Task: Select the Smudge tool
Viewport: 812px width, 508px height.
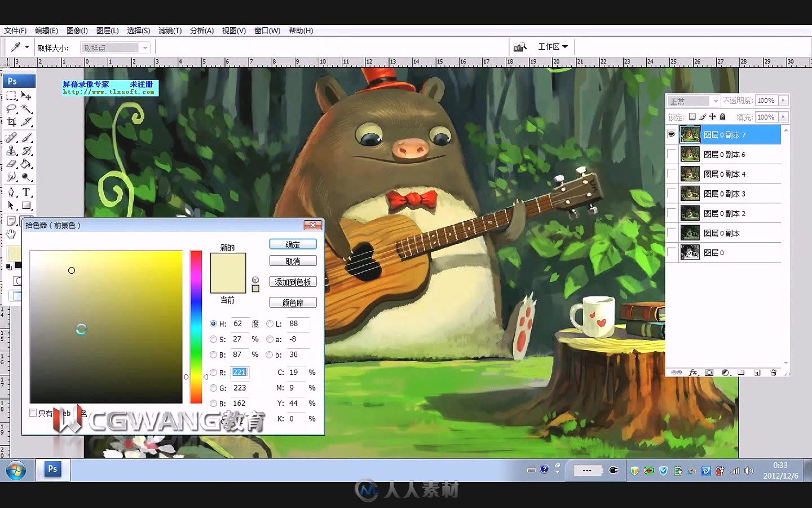Action: coord(11,177)
